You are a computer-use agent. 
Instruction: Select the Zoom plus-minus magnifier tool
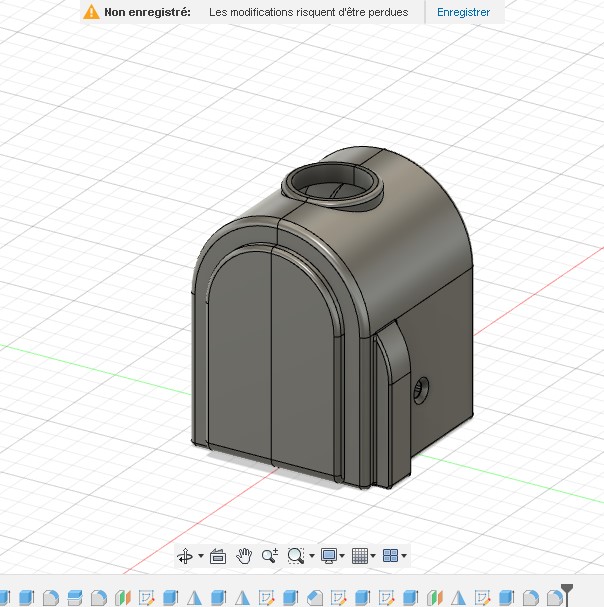tap(269, 556)
